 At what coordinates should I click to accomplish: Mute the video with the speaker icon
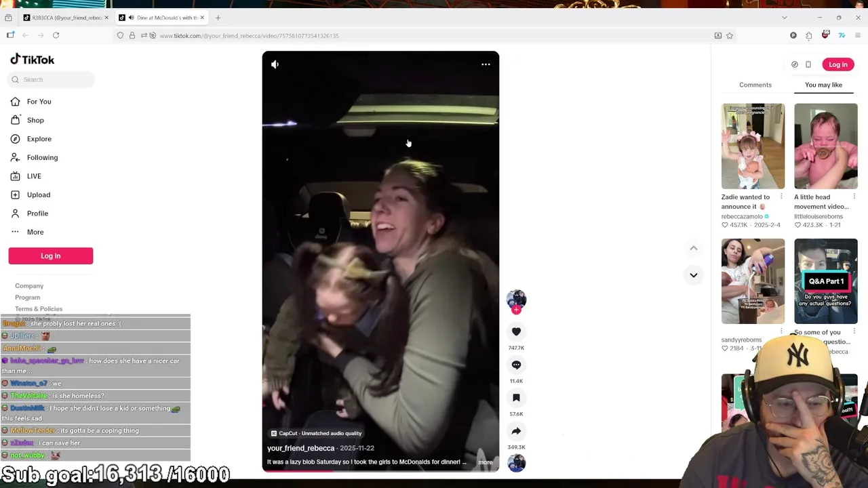pos(275,64)
